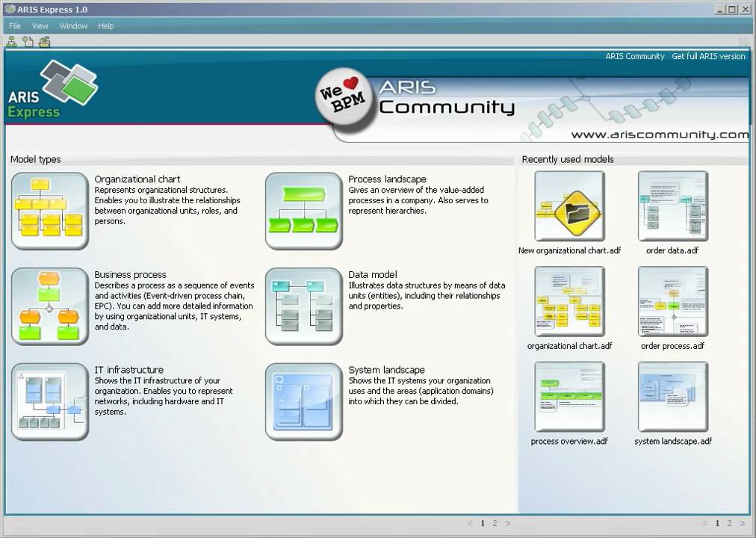Viewport: 756px width, 538px height.
Task: Click the Business process title text
Action: [x=130, y=275]
